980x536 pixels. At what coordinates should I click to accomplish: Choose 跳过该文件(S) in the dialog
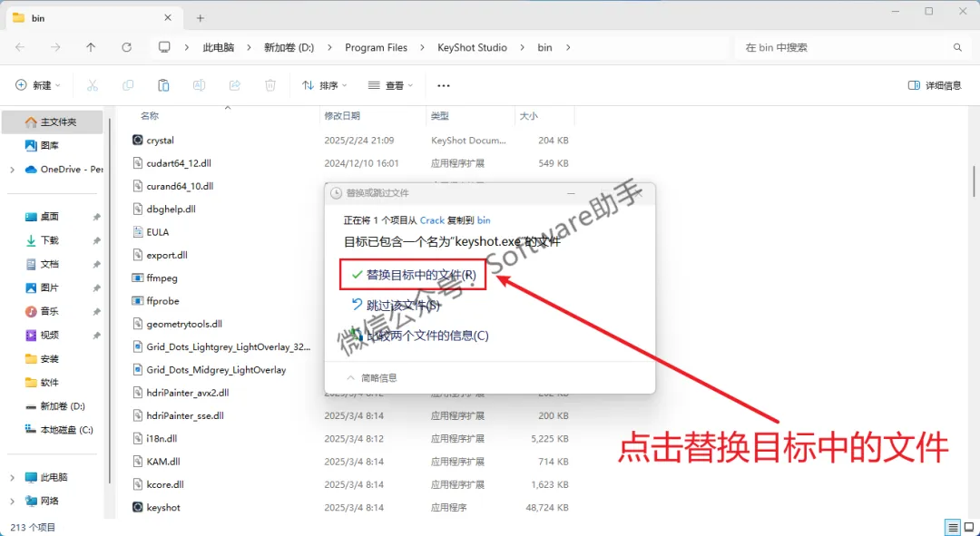tap(396, 306)
